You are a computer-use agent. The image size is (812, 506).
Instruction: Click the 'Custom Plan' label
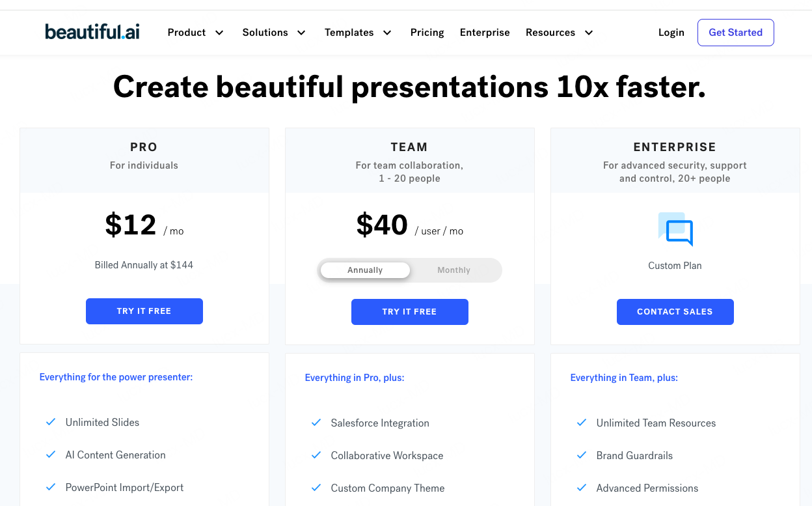(675, 266)
